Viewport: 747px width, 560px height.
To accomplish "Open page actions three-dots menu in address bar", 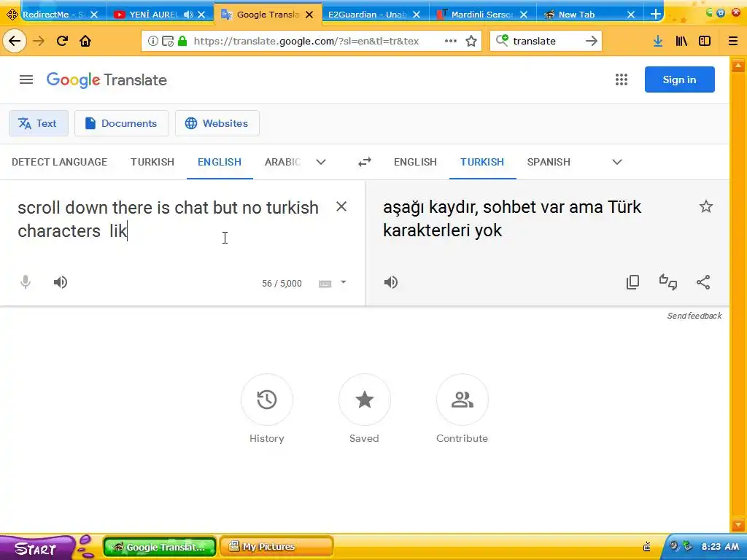I will coord(450,41).
